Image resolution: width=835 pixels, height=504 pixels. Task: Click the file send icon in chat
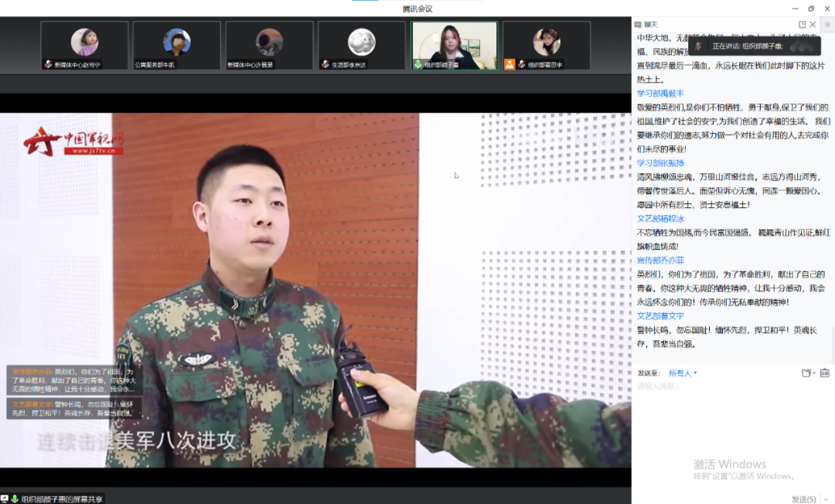806,373
